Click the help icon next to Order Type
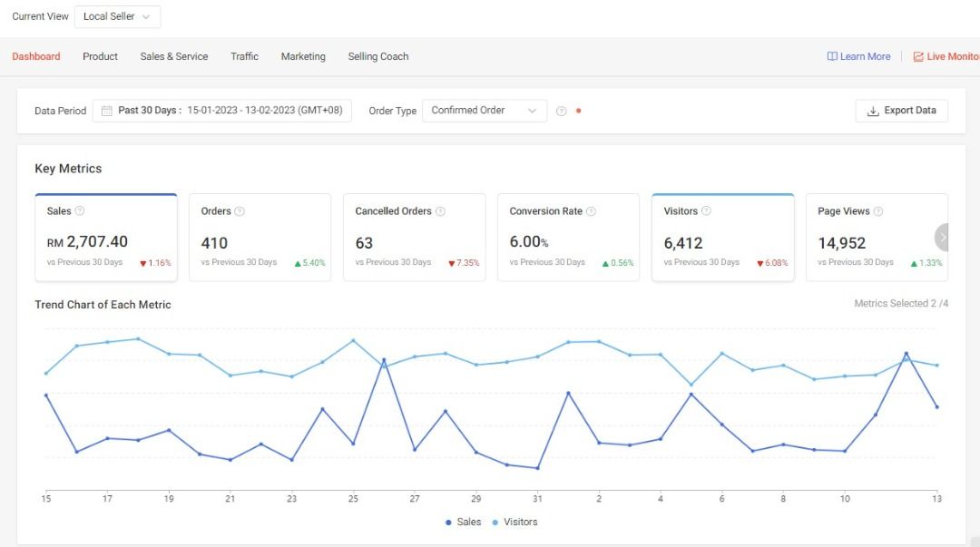 561,112
